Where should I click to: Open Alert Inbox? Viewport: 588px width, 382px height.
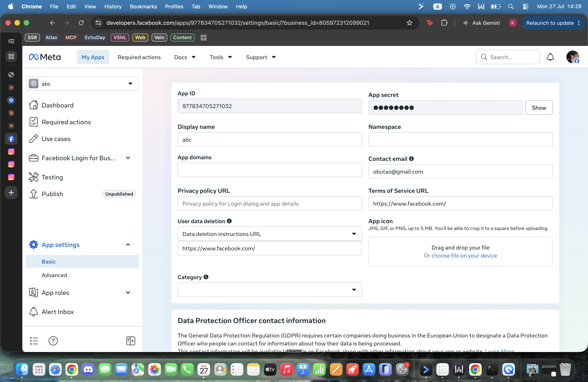pos(83,312)
